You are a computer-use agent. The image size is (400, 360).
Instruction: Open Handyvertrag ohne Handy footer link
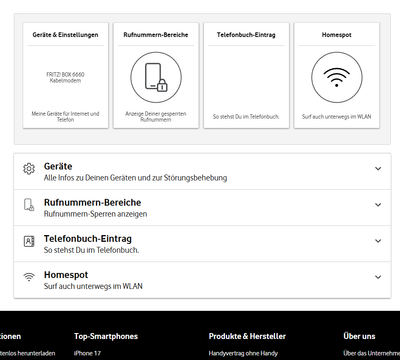(x=243, y=353)
